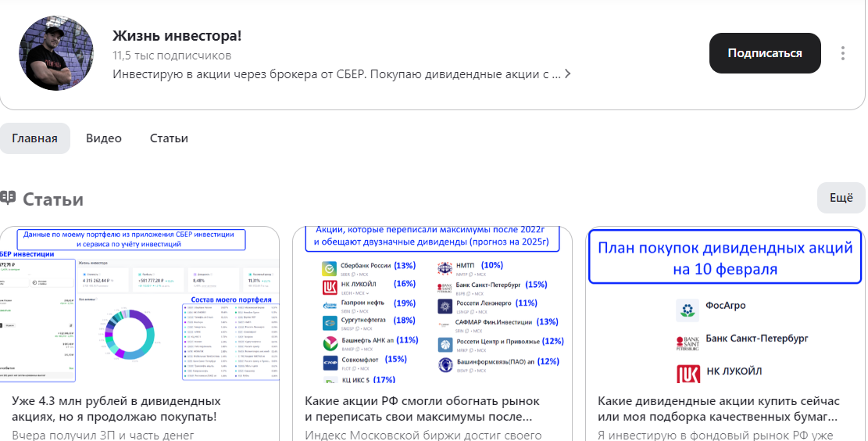Switch to the Видео tab
Screen dimensions: 868x441
tap(103, 138)
